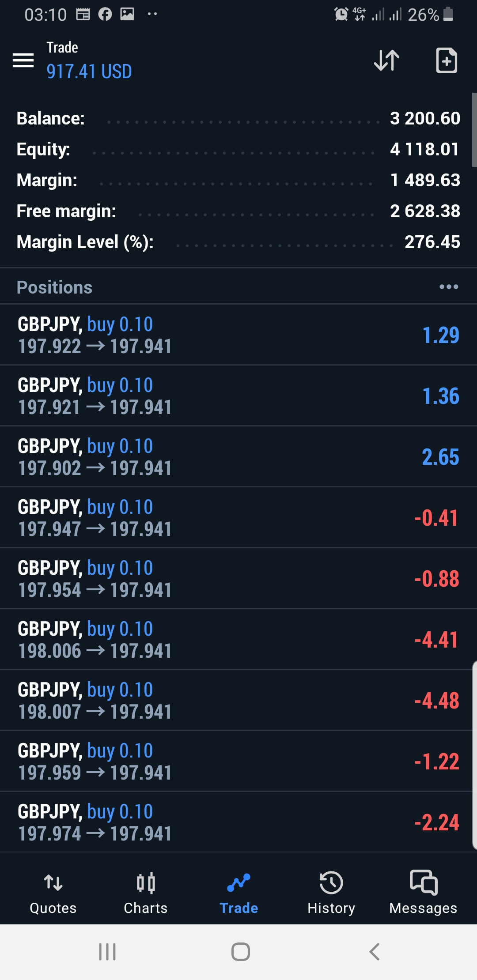Open the hamburger navigation menu
Screen dimensions: 477x980
23,60
